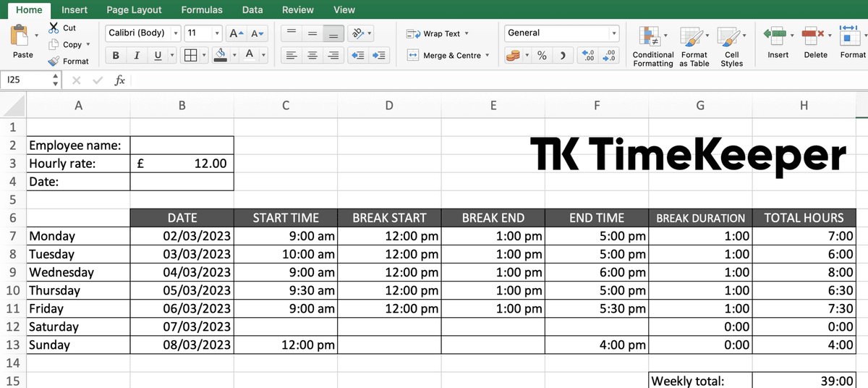Image resolution: width=868 pixels, height=388 pixels.
Task: Open the Formulas tab
Action: click(202, 9)
